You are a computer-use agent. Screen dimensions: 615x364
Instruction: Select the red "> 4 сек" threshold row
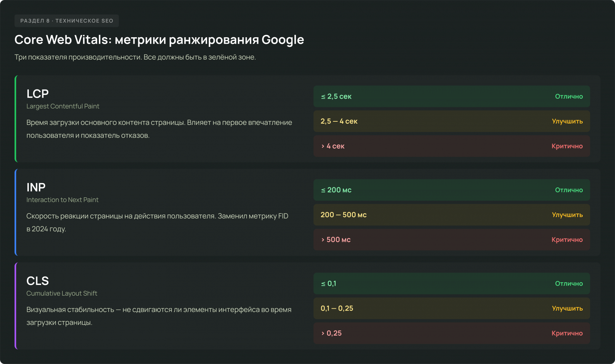(451, 146)
